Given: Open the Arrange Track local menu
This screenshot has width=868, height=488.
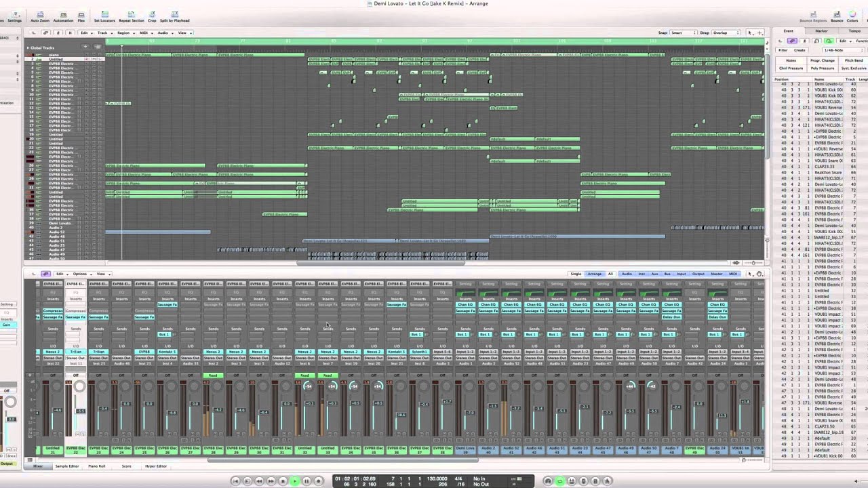Looking at the screenshot, I should [x=104, y=33].
